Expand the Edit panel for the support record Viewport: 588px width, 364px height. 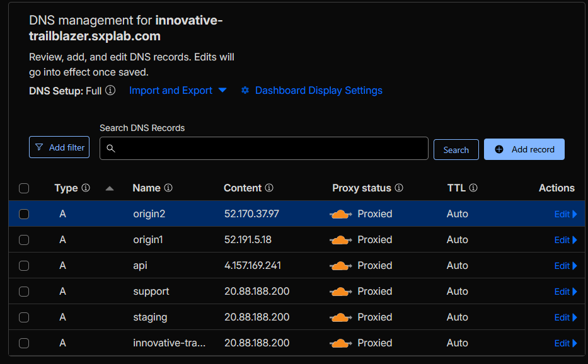(x=564, y=291)
